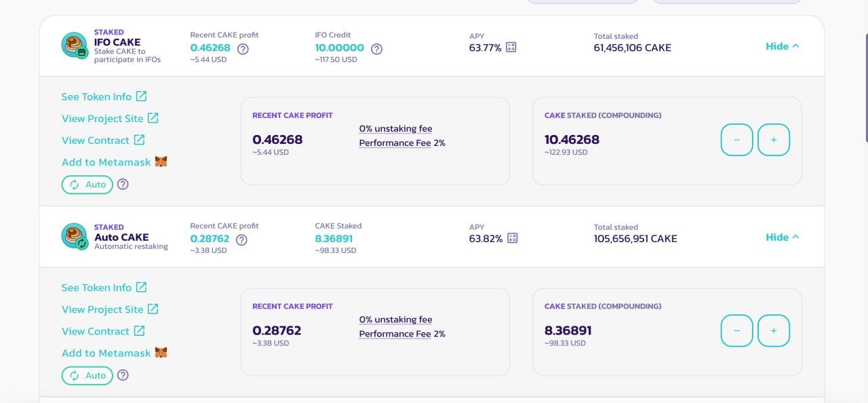Stake more CAKE with plus in IFO pool

tap(774, 140)
